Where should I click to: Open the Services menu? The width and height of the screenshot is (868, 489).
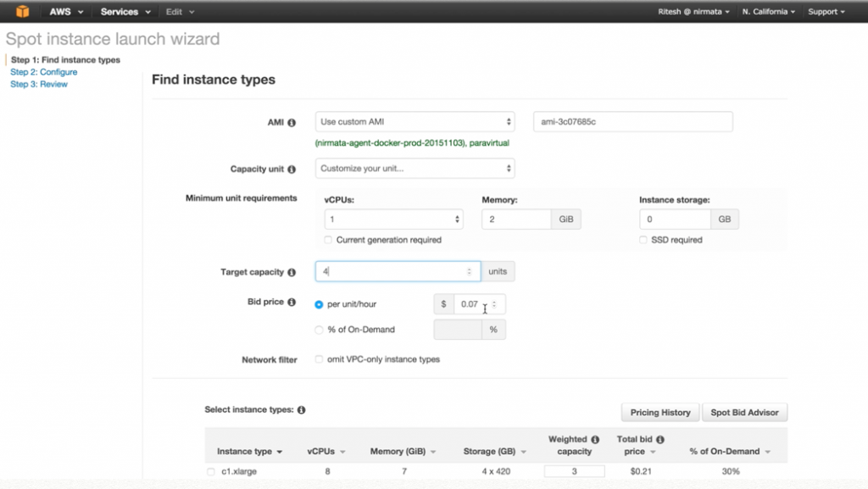point(125,12)
